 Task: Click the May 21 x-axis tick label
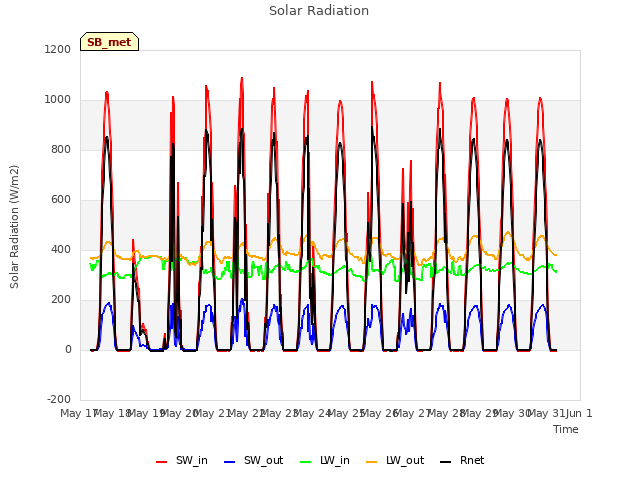(x=212, y=413)
